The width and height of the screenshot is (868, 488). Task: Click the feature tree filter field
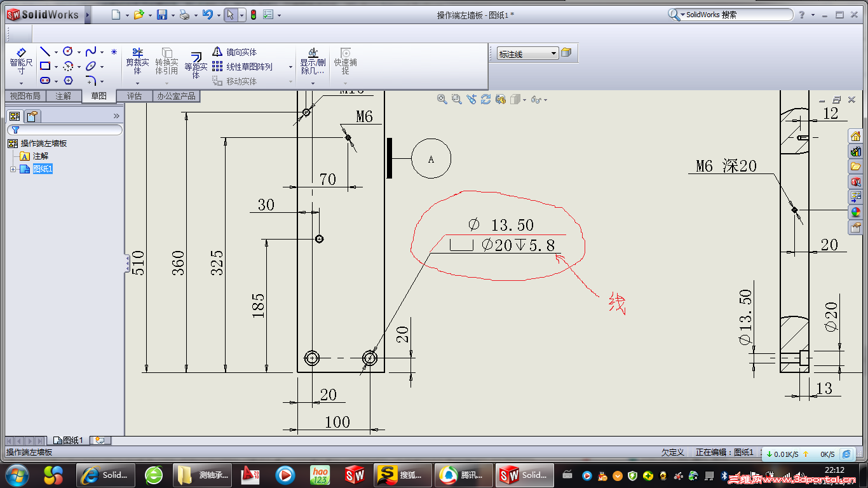(64, 130)
